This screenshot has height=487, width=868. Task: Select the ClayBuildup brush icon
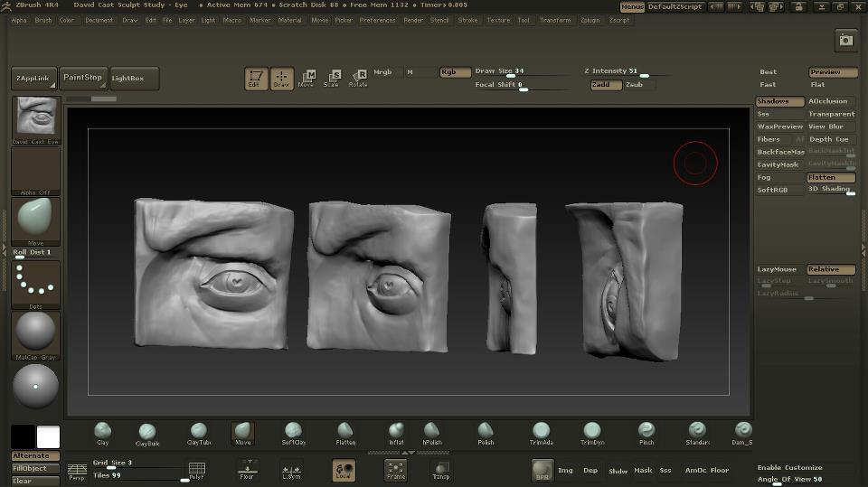[146, 432]
